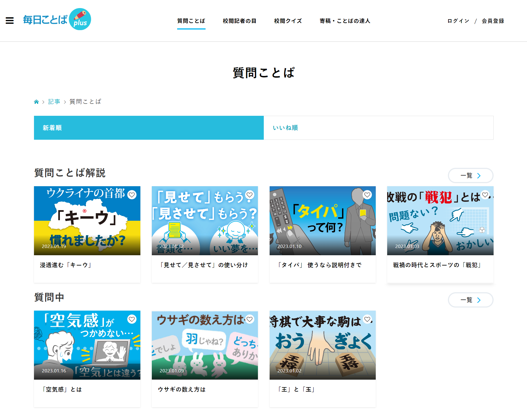
Task: Select the 校閲記者の目 nav item
Action: click(239, 21)
